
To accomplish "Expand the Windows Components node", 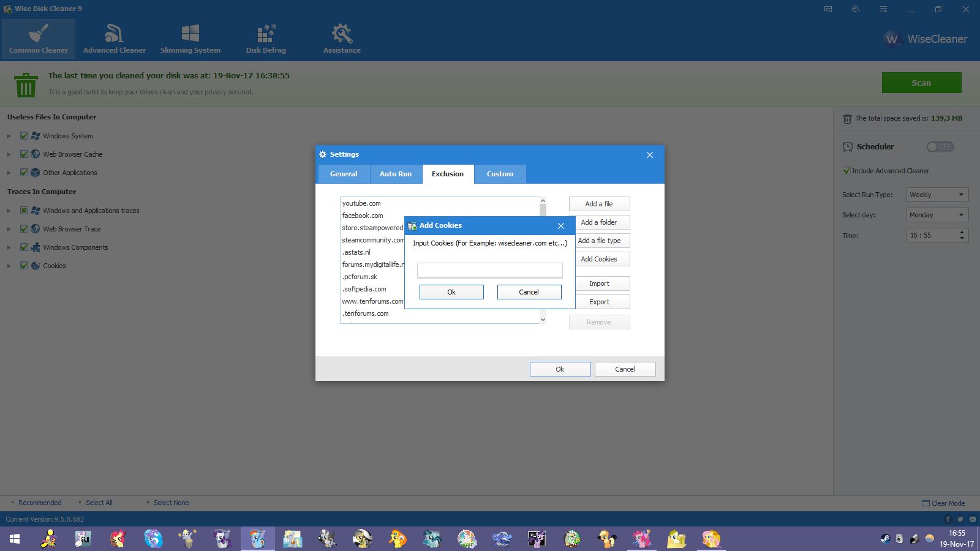I will pos(9,247).
